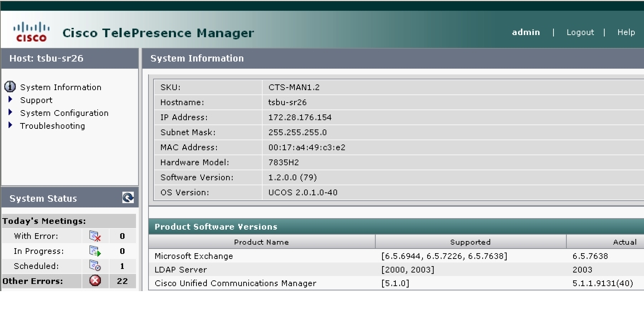644x309 pixels.
Task: Click Subnet Mask value 255.255.255.0
Action: tap(298, 132)
